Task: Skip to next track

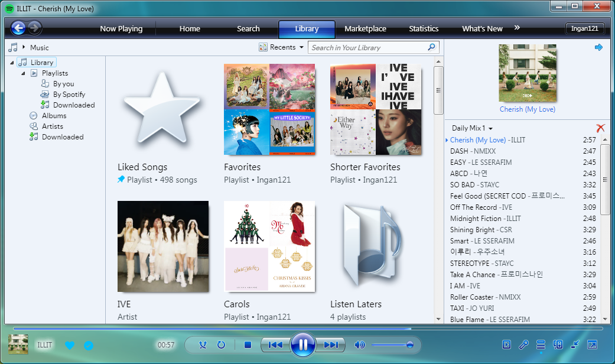Action: (331, 344)
